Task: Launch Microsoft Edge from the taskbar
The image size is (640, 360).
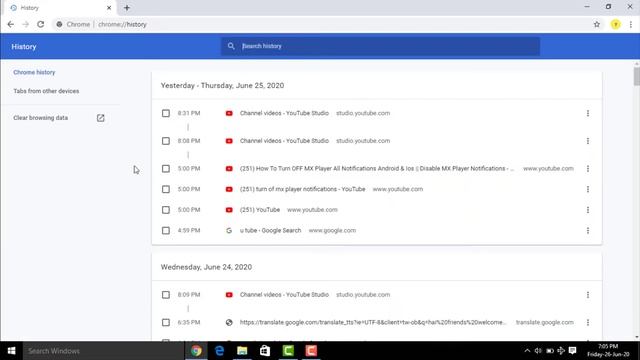Action: coord(219,351)
